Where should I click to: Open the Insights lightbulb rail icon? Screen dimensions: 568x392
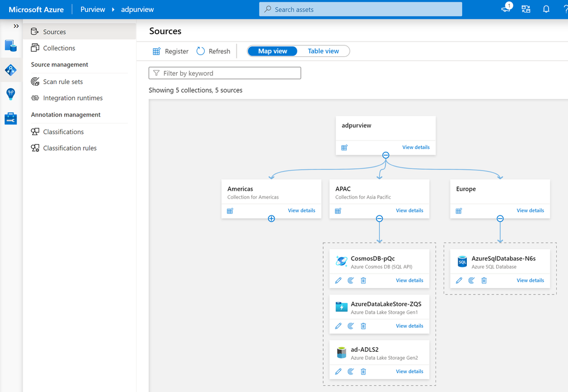pos(10,94)
